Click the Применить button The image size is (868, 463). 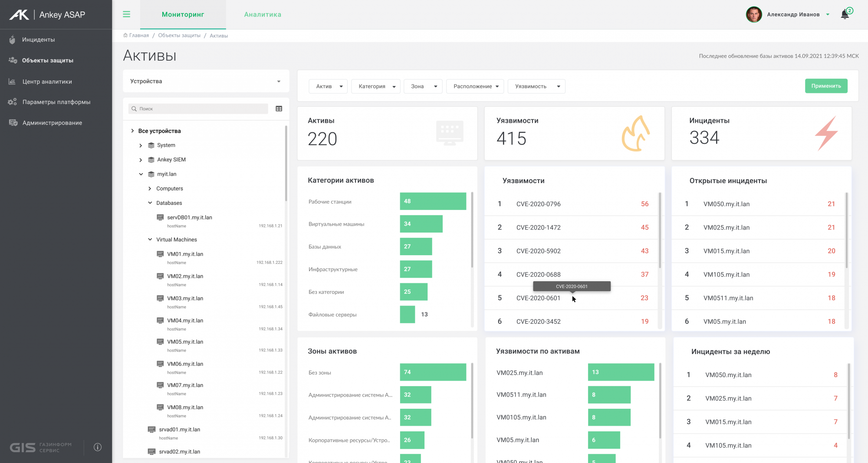[x=826, y=86]
